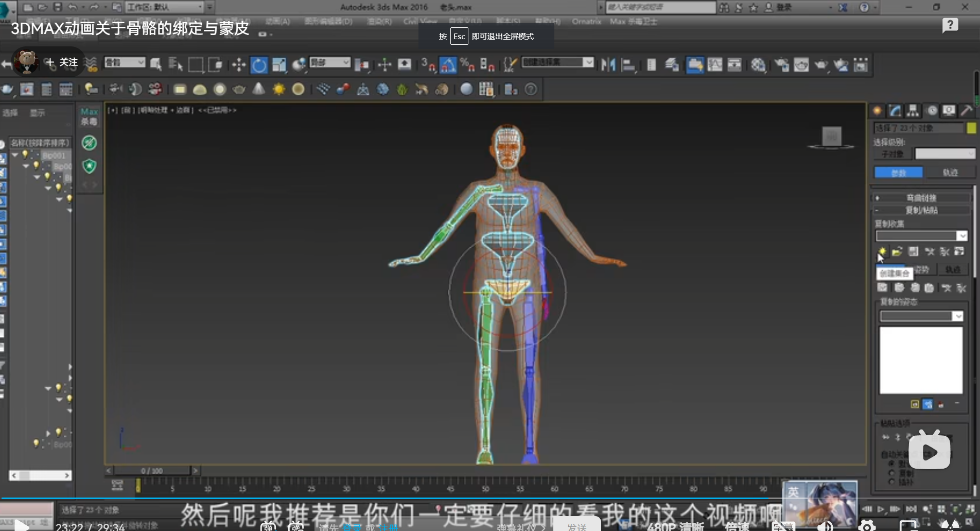Toggle the green shield security icon
The image size is (980, 531).
(x=90, y=166)
